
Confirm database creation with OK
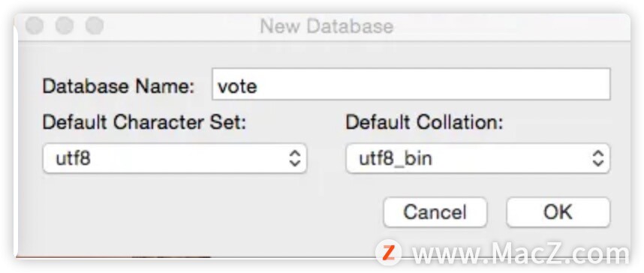tap(558, 212)
